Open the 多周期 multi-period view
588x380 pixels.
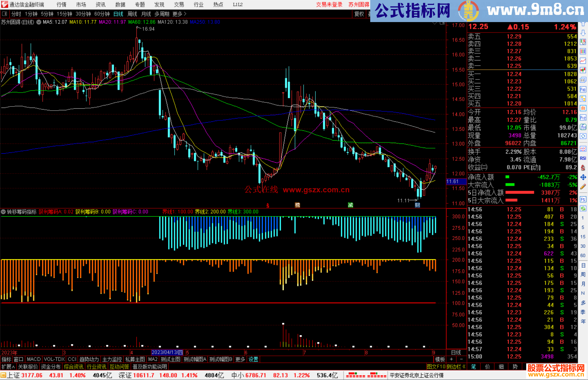(162, 14)
